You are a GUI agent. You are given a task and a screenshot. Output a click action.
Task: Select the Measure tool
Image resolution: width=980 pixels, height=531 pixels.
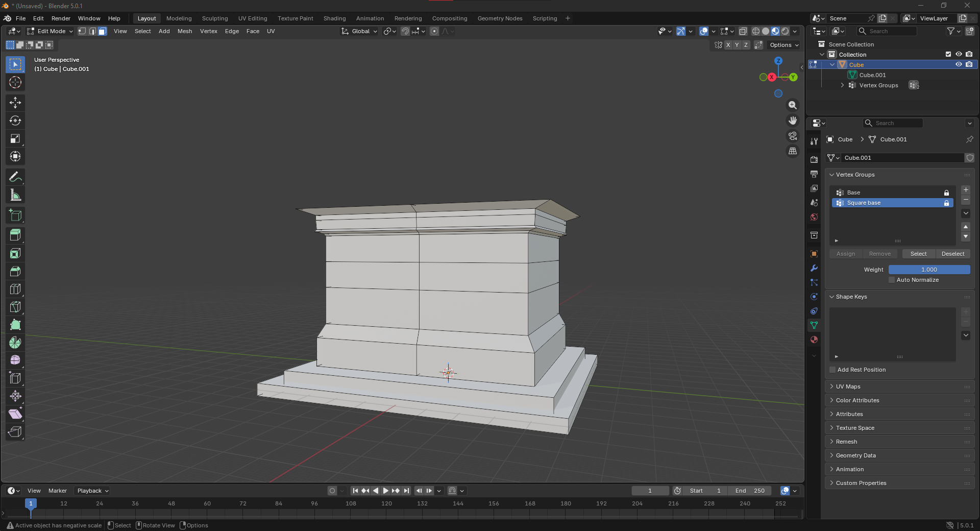(15, 195)
